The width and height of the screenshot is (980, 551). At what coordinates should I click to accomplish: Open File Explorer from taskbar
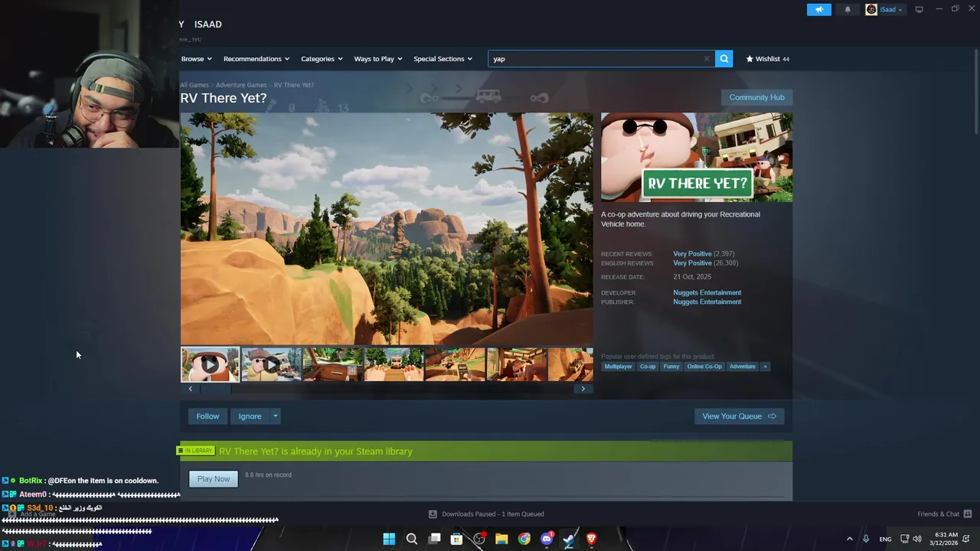tap(501, 539)
